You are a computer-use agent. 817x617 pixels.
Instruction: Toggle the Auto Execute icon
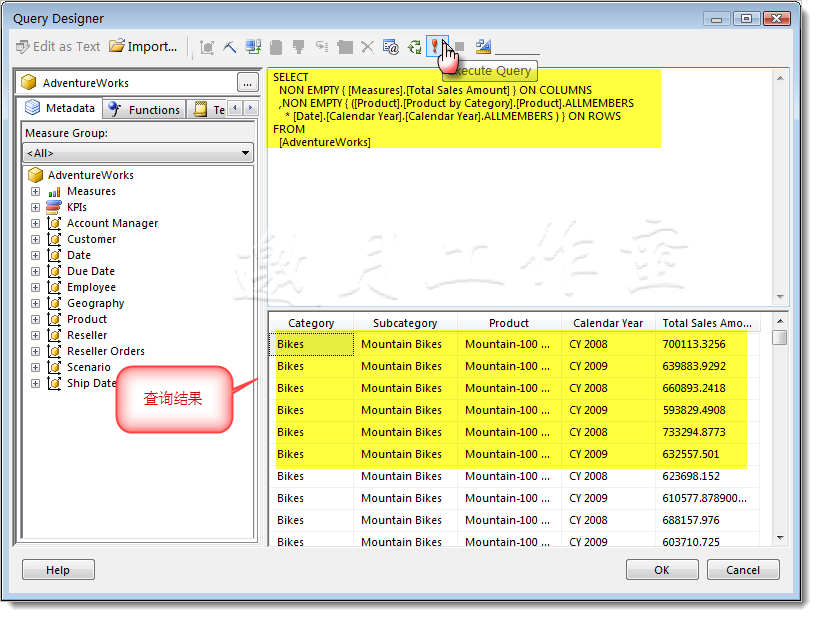coord(322,47)
